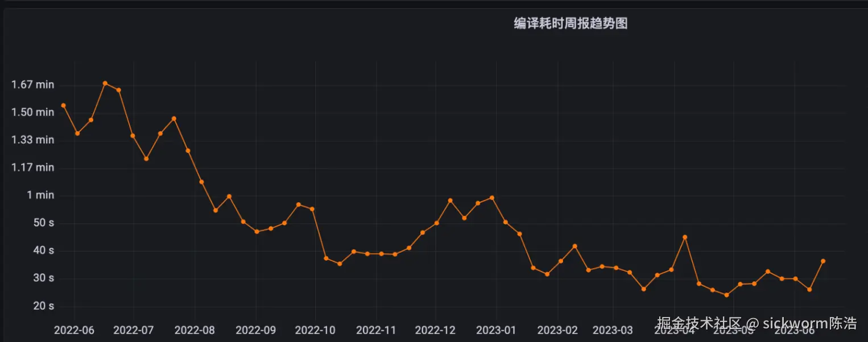
Task: Click the 2022-10 x-axis label
Action: point(315,330)
